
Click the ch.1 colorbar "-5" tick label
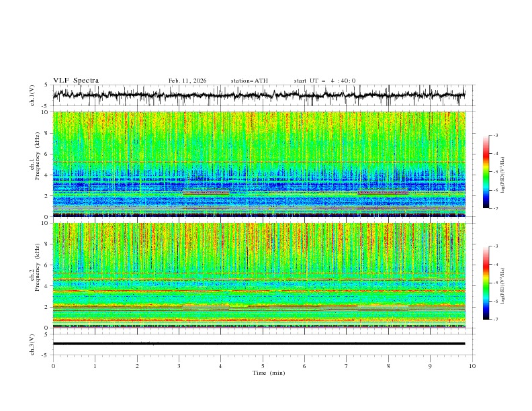coord(496,172)
